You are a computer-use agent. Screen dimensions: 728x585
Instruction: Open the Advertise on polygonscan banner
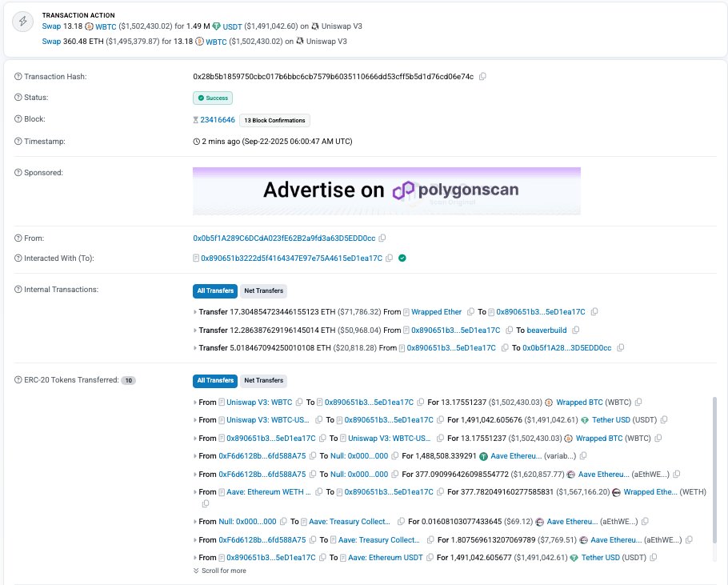point(386,190)
